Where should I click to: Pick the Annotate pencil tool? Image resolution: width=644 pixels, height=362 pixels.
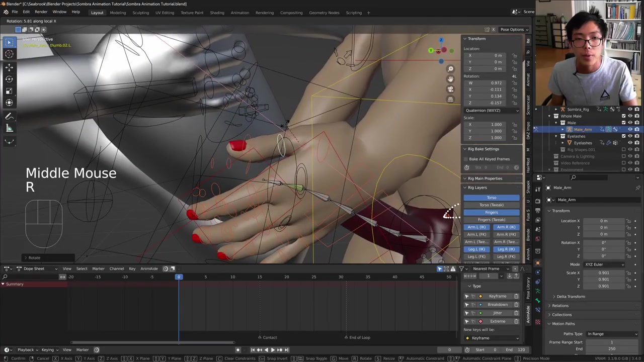[9, 116]
